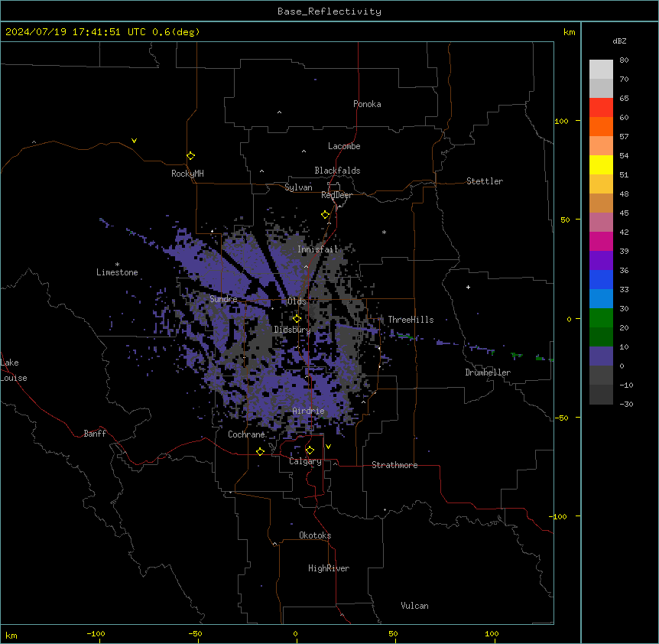Select the Sundre label
The image size is (659, 644).
[223, 299]
